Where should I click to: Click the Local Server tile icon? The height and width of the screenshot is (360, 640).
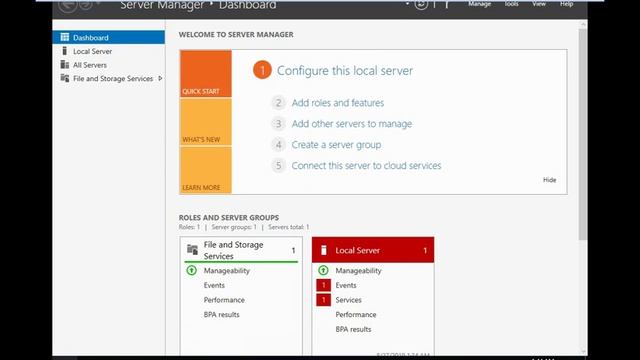[x=324, y=250]
